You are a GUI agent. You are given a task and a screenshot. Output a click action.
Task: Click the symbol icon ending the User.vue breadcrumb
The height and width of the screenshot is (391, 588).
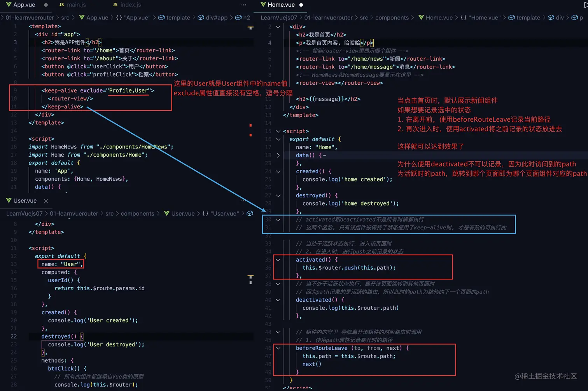[250, 213]
